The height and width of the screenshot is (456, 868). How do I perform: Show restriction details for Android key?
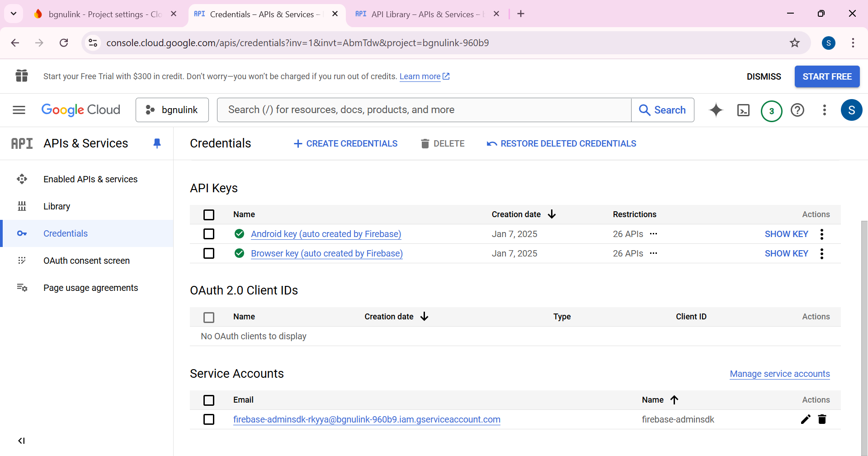(653, 234)
